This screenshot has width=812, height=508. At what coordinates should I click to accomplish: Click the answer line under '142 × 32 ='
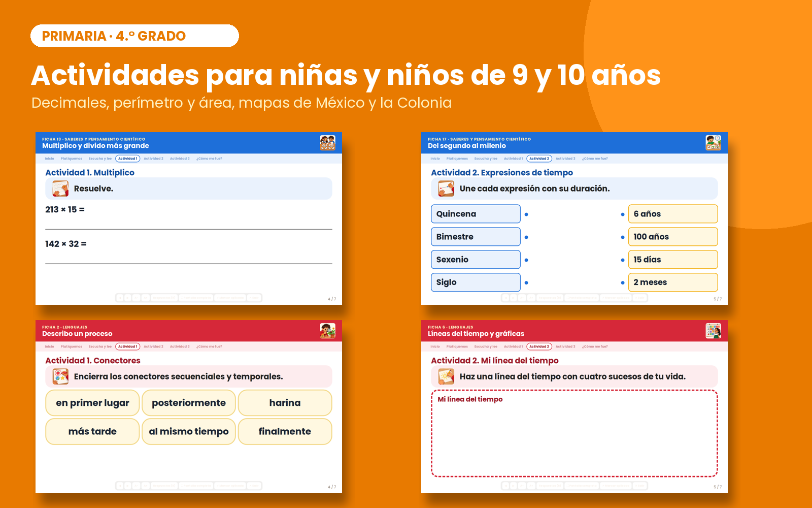click(x=189, y=264)
